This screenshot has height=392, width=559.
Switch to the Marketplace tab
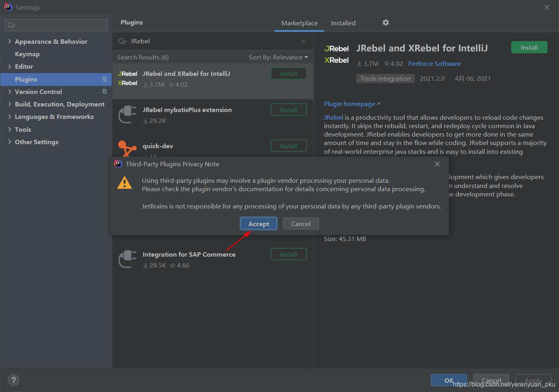coord(299,23)
